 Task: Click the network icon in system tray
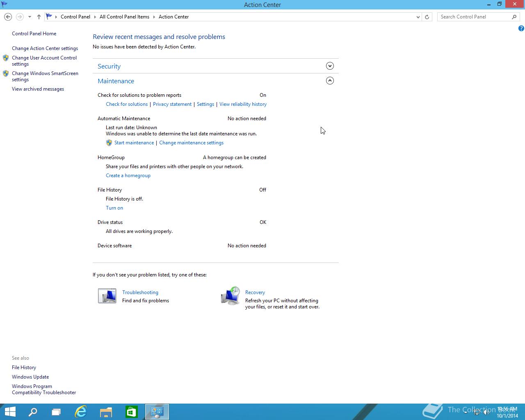[477, 412]
